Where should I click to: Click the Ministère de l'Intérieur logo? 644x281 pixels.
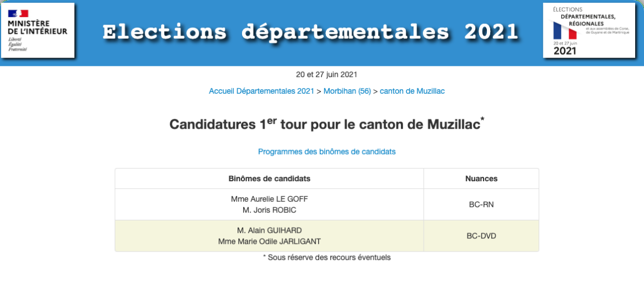(38, 30)
